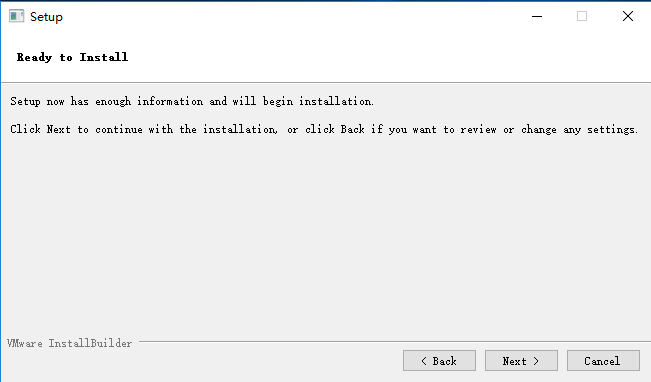Viewport: 651px width, 382px height.
Task: Click the 'Click Next to continue' instruction line
Action: (324, 130)
